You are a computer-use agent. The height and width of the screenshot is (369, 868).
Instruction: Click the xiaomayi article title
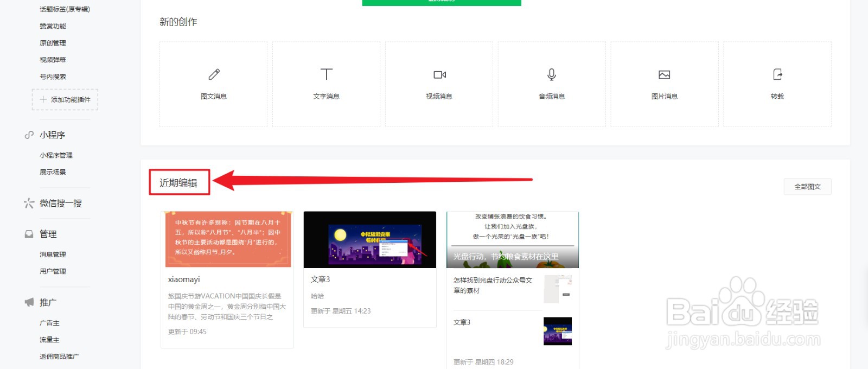coord(184,279)
